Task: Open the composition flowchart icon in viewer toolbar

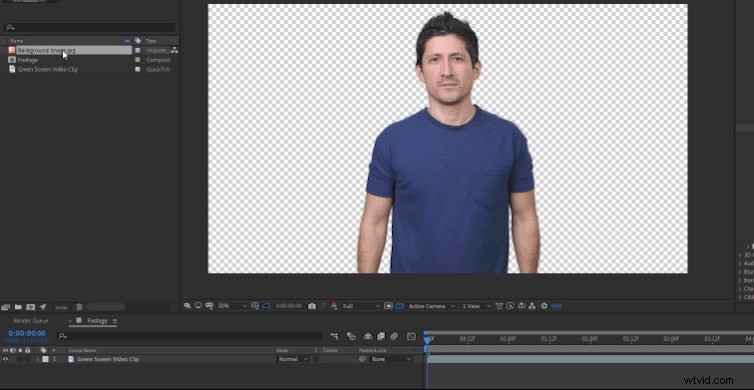Action: pos(532,306)
